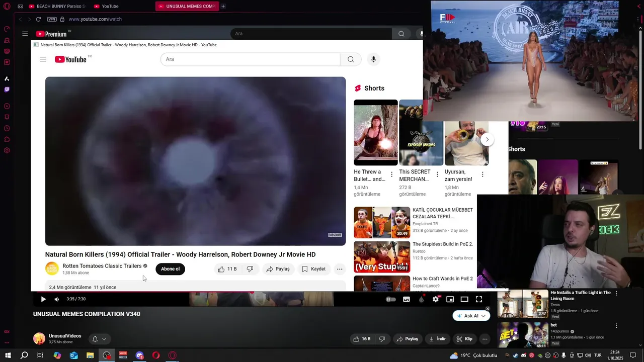Download the video via İndir button
The image size is (644, 362).
437,339
